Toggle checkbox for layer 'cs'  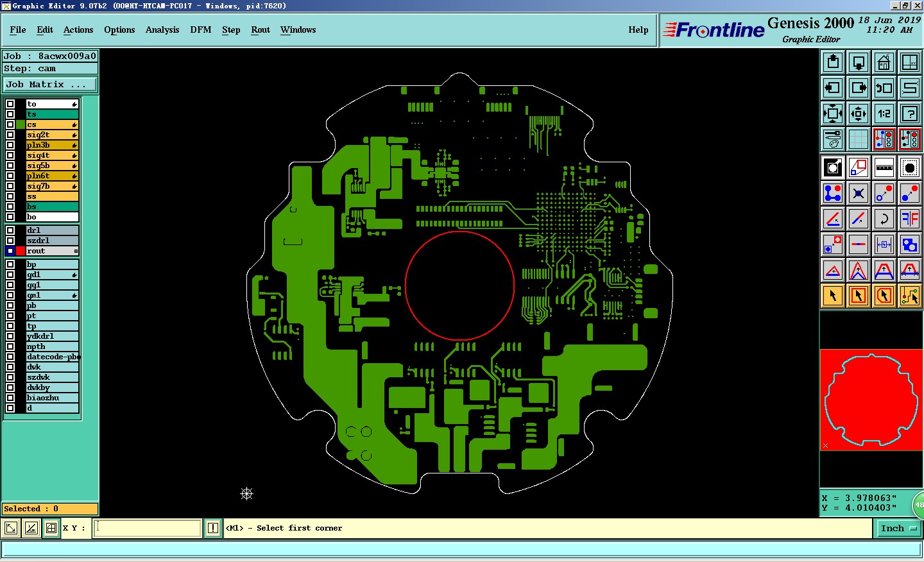10,124
